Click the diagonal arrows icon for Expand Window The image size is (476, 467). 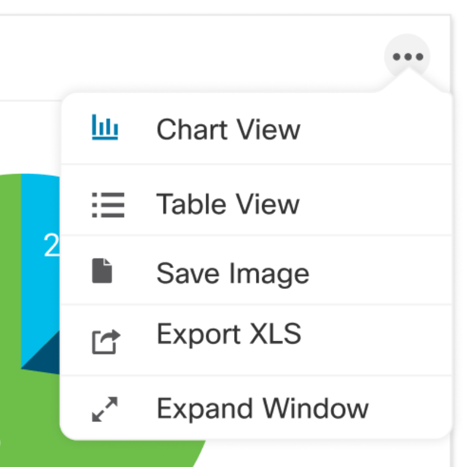click(x=105, y=409)
